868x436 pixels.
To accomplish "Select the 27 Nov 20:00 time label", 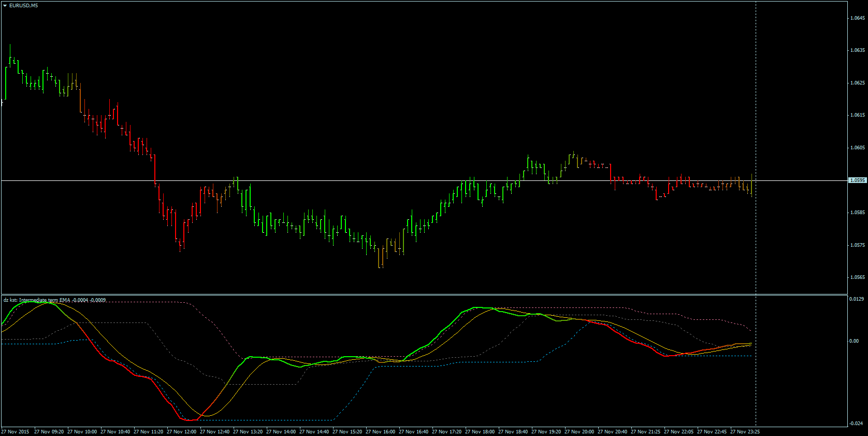I will coord(580,432).
